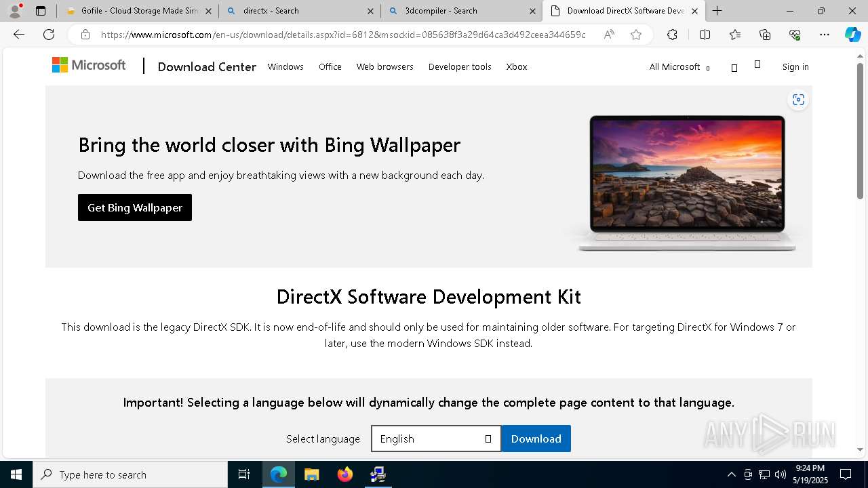868x488 pixels.
Task: Click laptop wallpaper image on banner
Action: [687, 183]
